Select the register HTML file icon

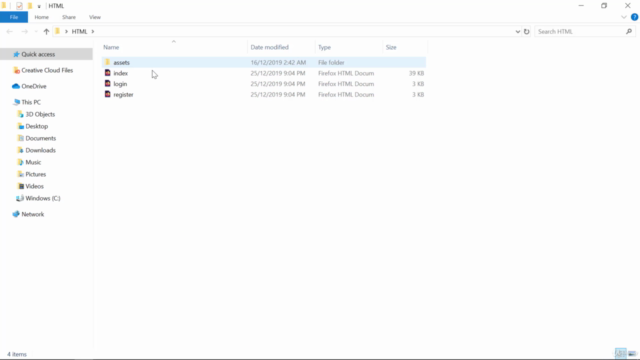tap(107, 94)
